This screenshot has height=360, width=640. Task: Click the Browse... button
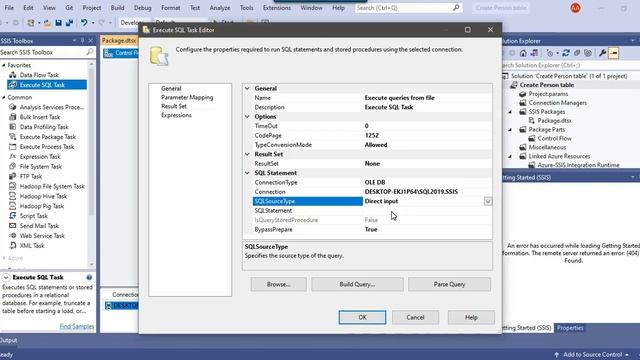tap(278, 284)
